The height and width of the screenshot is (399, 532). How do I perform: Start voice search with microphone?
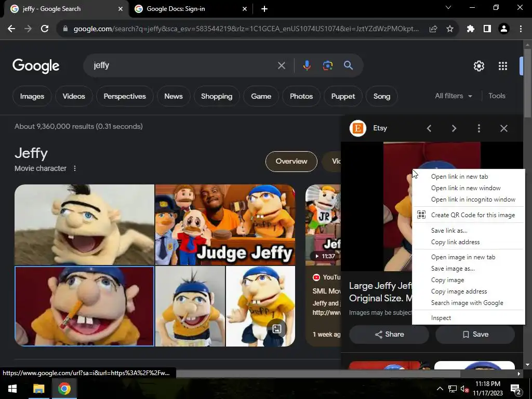307,65
